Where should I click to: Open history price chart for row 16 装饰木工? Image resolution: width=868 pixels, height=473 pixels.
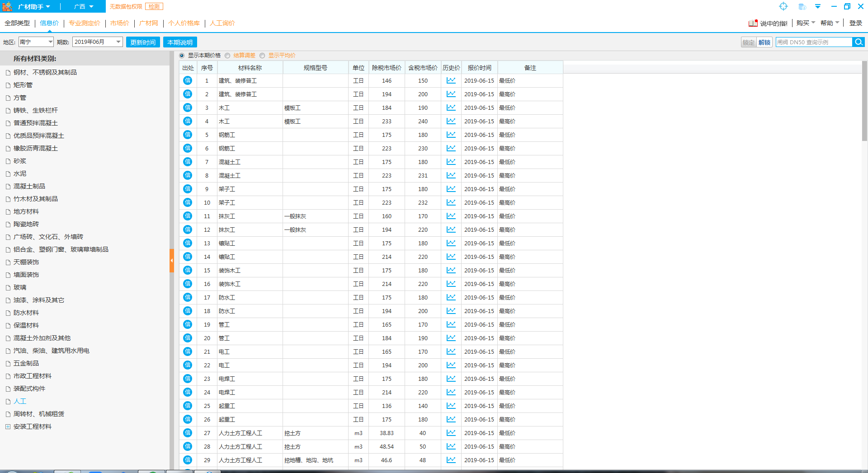[x=451, y=284]
